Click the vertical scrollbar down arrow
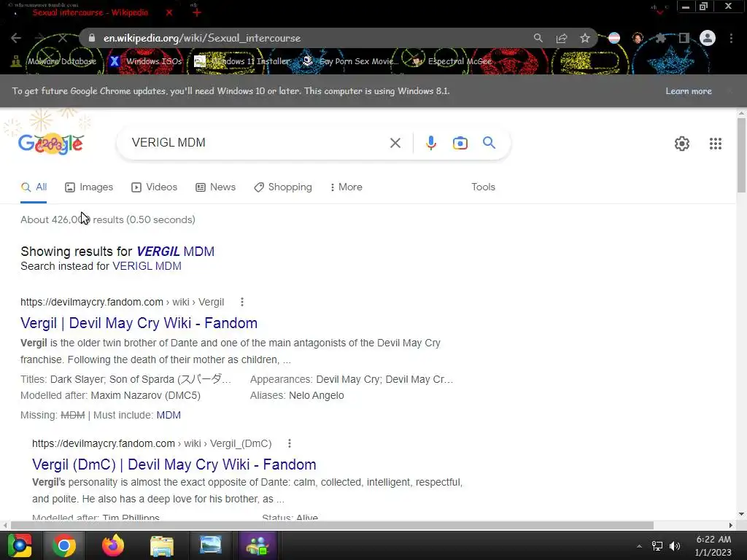Screen dimensions: 747x560 (x=741, y=514)
